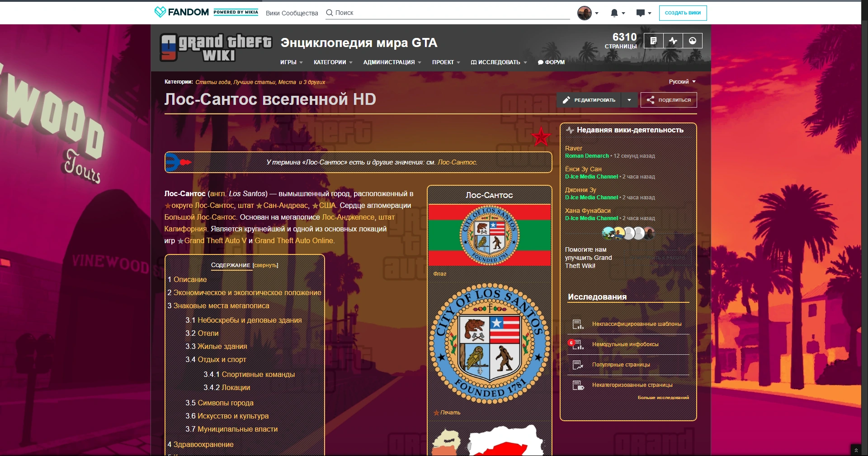This screenshot has width=868, height=456.
Task: Open the Неклассифицированные шаблоны link
Action: click(x=637, y=324)
